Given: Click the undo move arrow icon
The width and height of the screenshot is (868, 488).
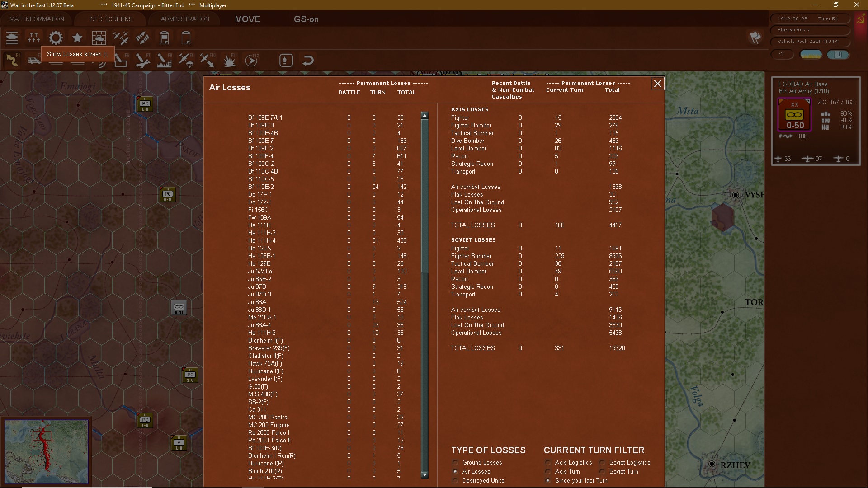Looking at the screenshot, I should tap(308, 60).
